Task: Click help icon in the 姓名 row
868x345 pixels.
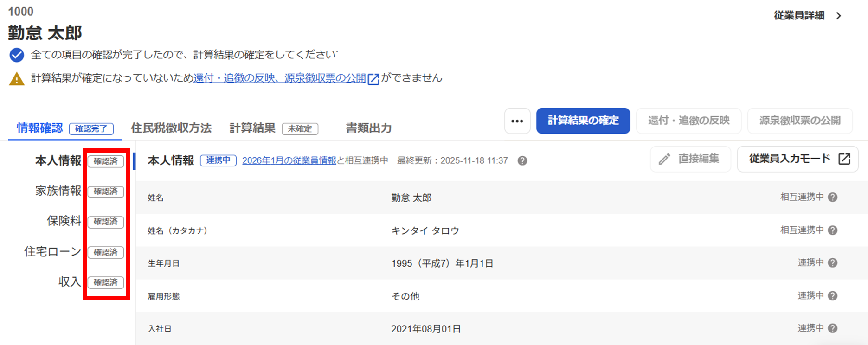Action: tap(833, 197)
